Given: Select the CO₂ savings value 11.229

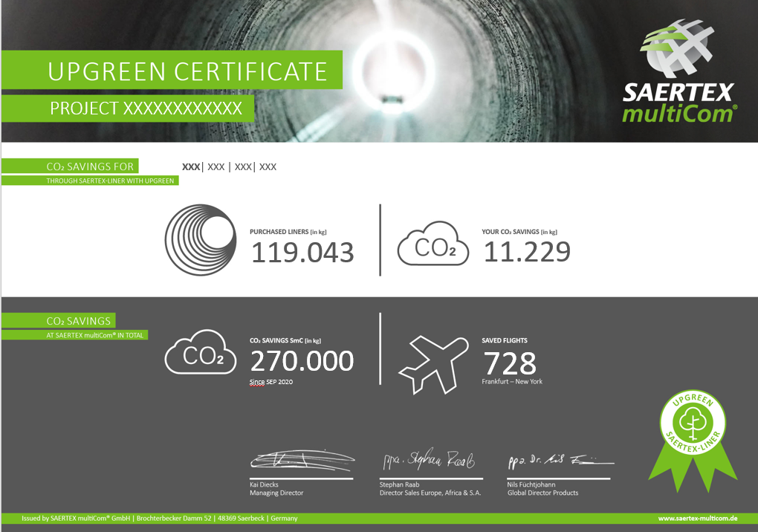Looking at the screenshot, I should [x=527, y=251].
